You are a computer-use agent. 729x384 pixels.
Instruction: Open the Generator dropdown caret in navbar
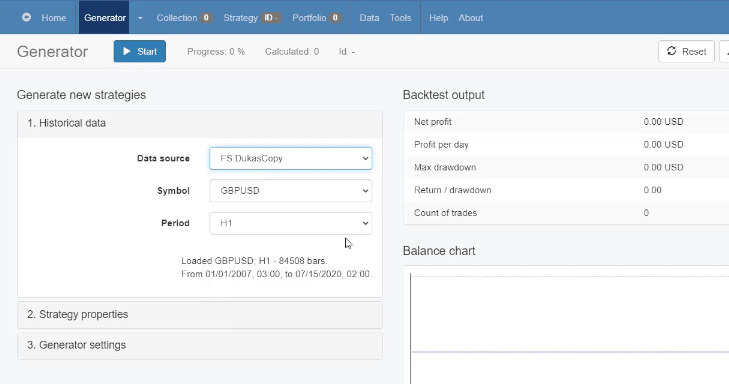pos(140,18)
